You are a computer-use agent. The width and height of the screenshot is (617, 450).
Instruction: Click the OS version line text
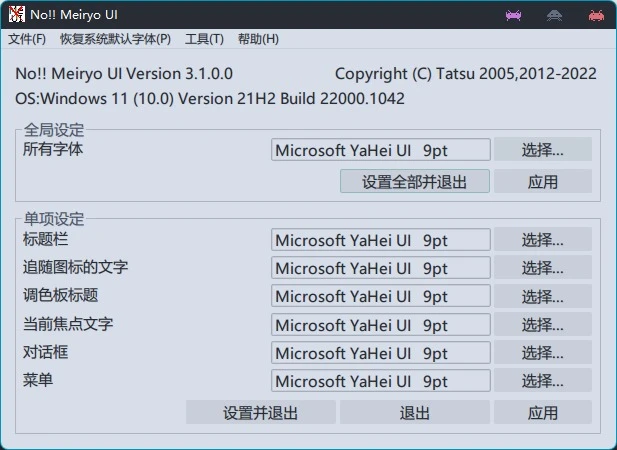tap(210, 98)
